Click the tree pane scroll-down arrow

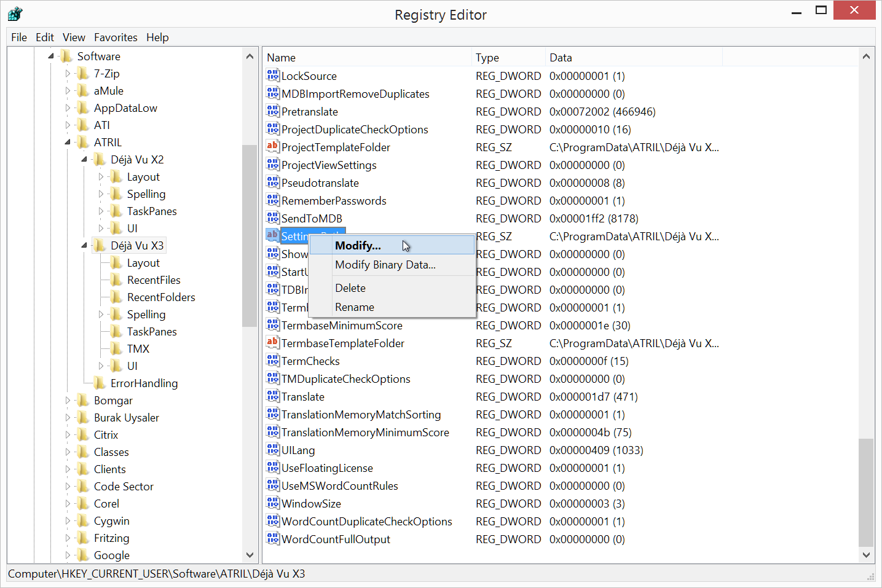tap(250, 555)
